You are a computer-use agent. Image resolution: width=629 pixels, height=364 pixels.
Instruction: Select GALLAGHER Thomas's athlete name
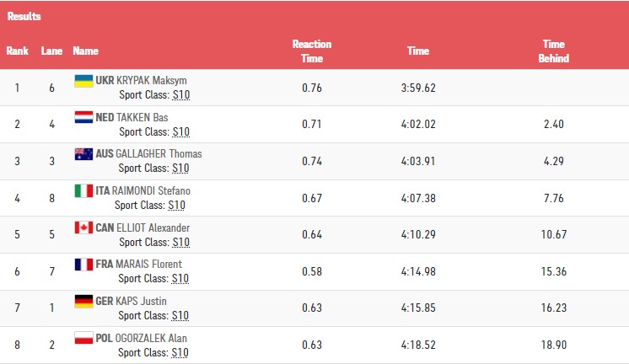pyautogui.click(x=159, y=154)
